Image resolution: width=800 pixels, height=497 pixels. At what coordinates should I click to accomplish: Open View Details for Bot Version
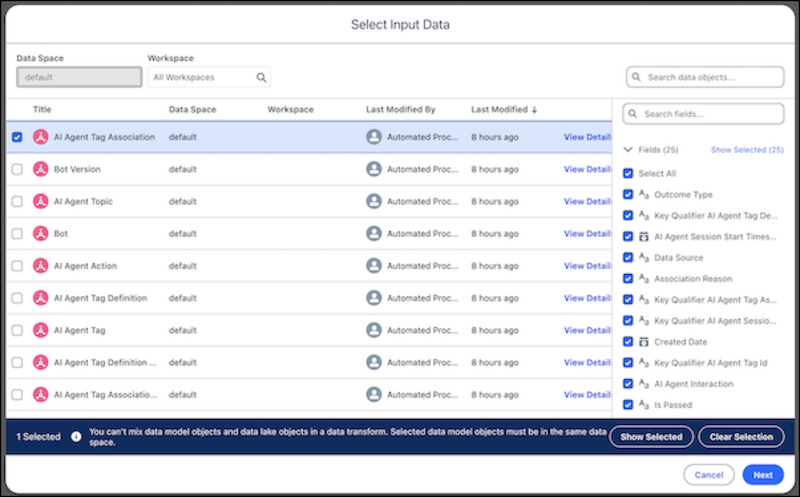coord(587,169)
